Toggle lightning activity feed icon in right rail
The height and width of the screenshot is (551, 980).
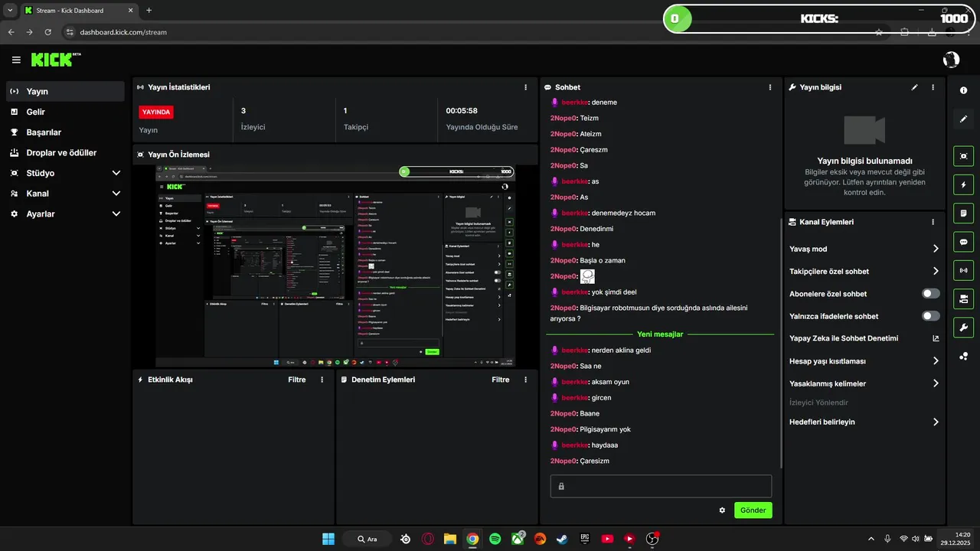[963, 184]
